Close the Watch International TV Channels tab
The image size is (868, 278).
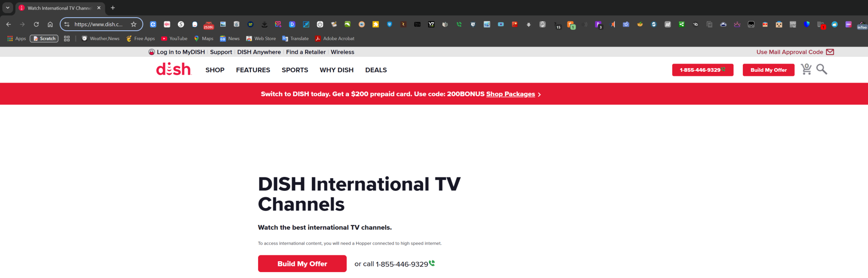99,8
